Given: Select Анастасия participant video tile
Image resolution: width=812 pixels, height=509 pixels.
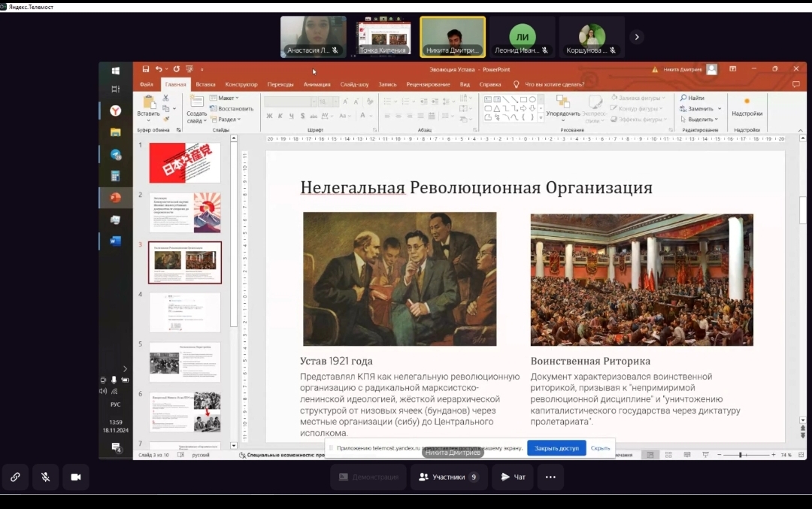Looking at the screenshot, I should point(314,36).
